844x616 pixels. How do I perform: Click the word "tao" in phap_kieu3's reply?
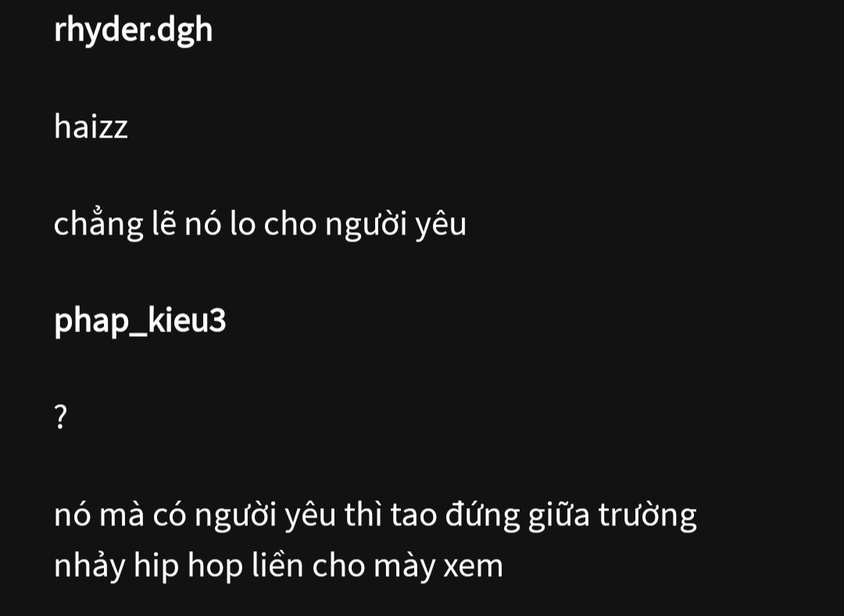click(413, 515)
